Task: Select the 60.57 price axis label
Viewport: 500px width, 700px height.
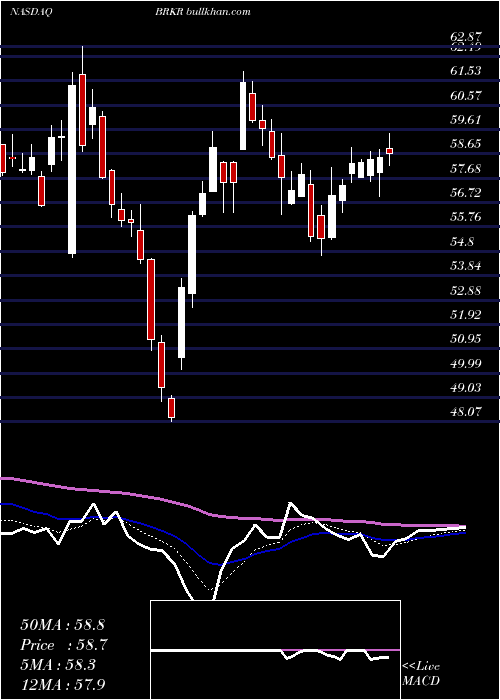Action: click(x=467, y=95)
